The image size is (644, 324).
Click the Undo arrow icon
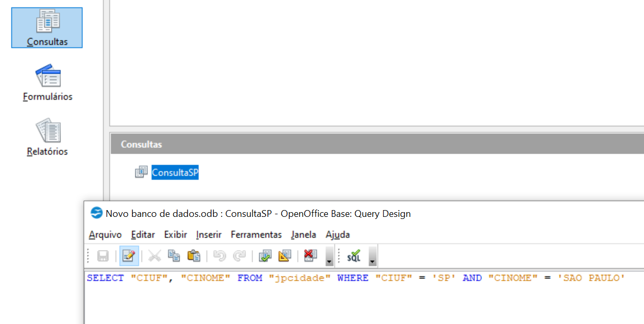pos(220,256)
